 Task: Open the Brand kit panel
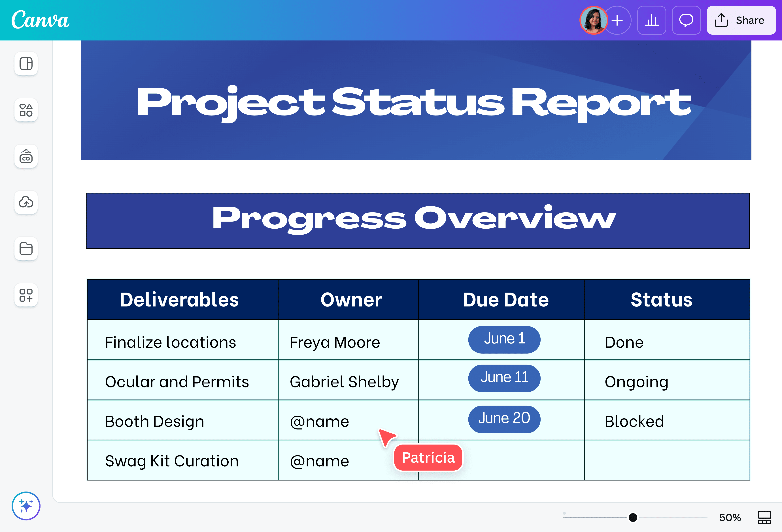26,156
